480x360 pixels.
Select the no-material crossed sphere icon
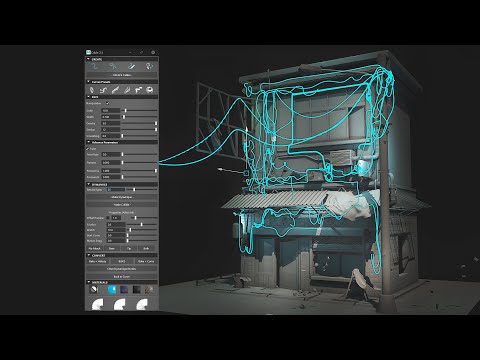coord(94,290)
